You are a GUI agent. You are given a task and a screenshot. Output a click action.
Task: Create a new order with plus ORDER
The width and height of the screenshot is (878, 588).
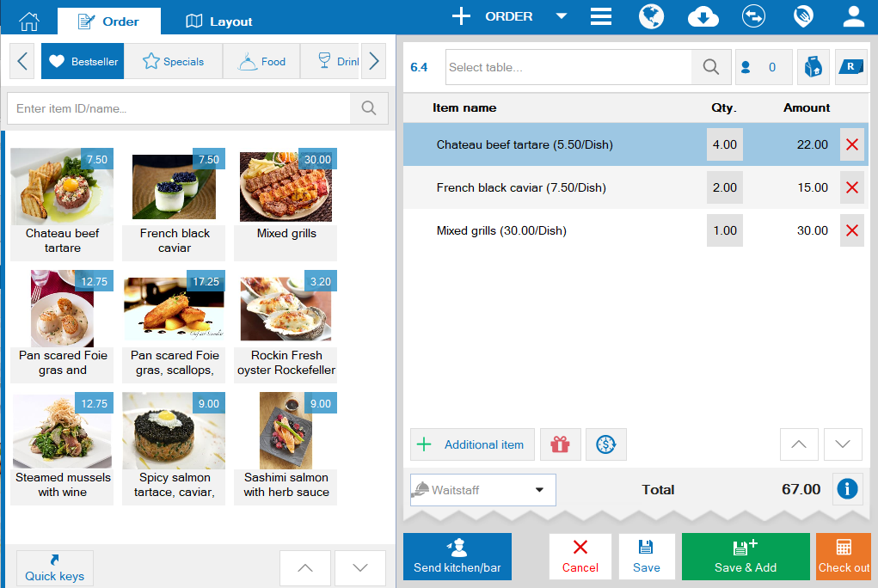[x=492, y=16]
